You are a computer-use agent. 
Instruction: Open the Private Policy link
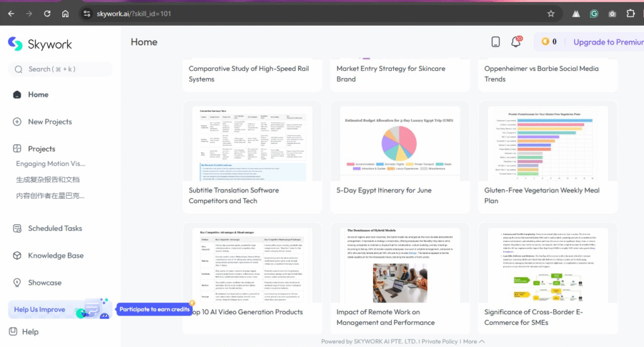click(440, 341)
